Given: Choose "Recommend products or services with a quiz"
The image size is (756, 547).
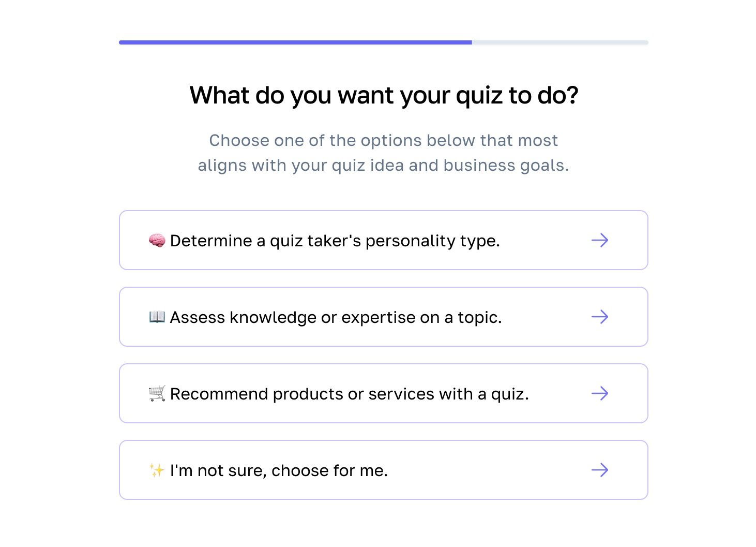Looking at the screenshot, I should [x=349, y=394].
